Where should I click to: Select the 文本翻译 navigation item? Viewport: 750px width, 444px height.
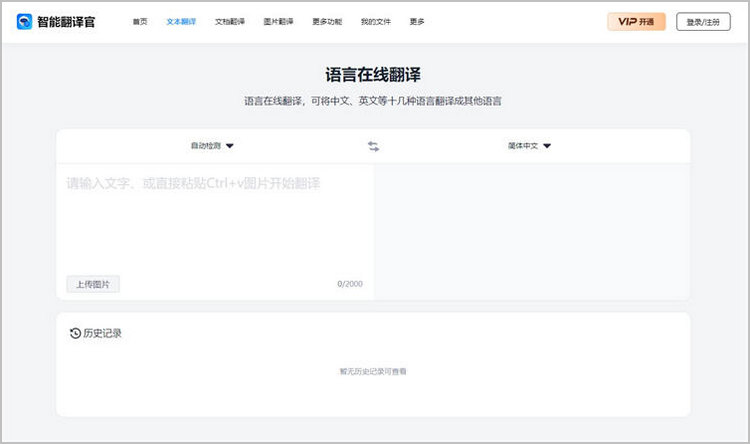(x=181, y=21)
